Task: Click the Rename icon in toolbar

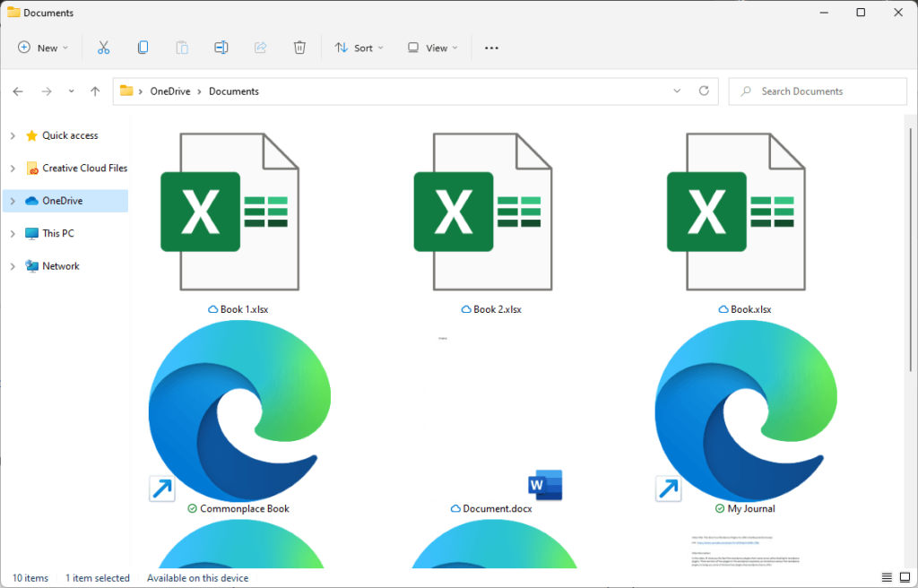Action: (221, 48)
